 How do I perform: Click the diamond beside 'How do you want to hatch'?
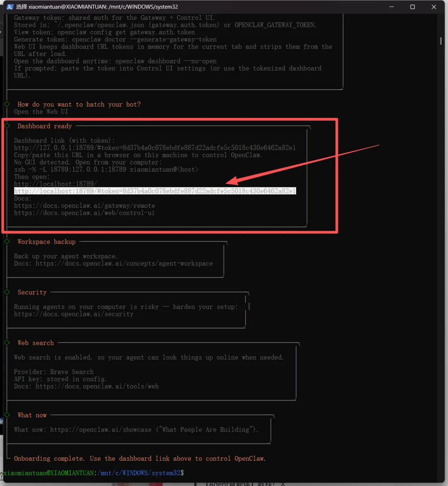(x=7, y=104)
